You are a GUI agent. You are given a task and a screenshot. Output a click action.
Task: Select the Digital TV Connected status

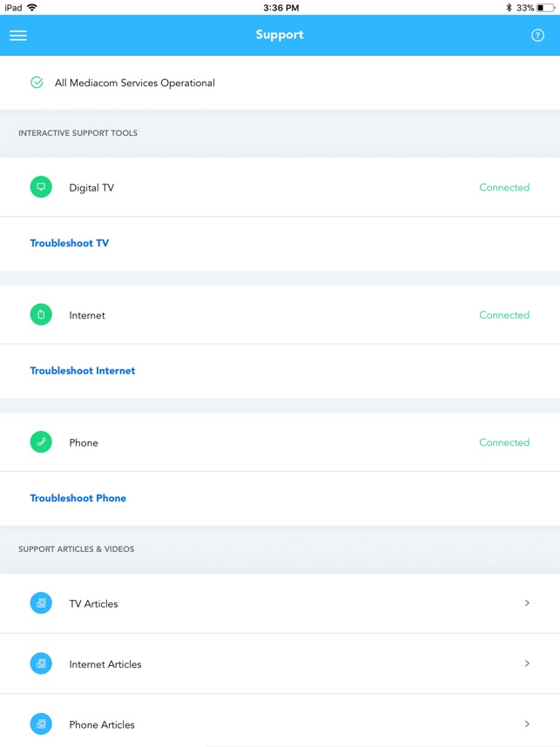[x=504, y=188]
